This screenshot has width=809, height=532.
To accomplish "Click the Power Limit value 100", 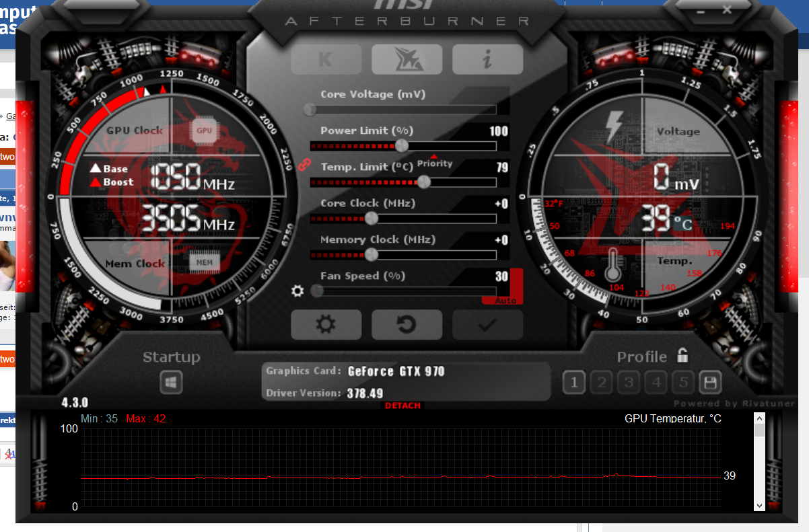I will (499, 130).
